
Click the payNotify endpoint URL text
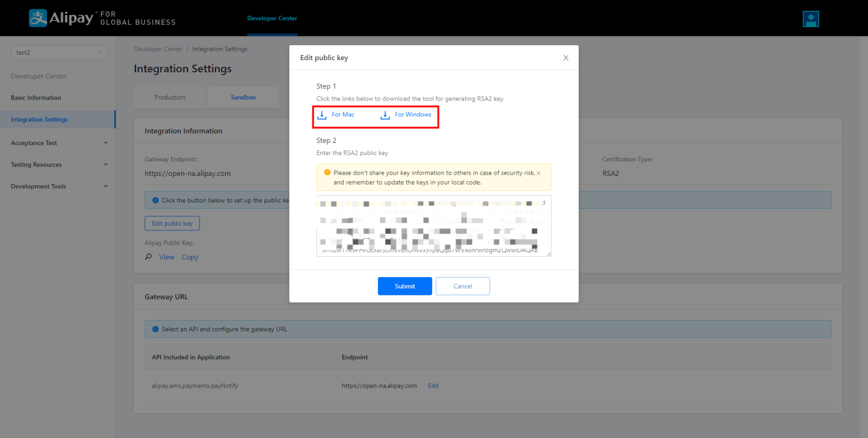pos(380,386)
